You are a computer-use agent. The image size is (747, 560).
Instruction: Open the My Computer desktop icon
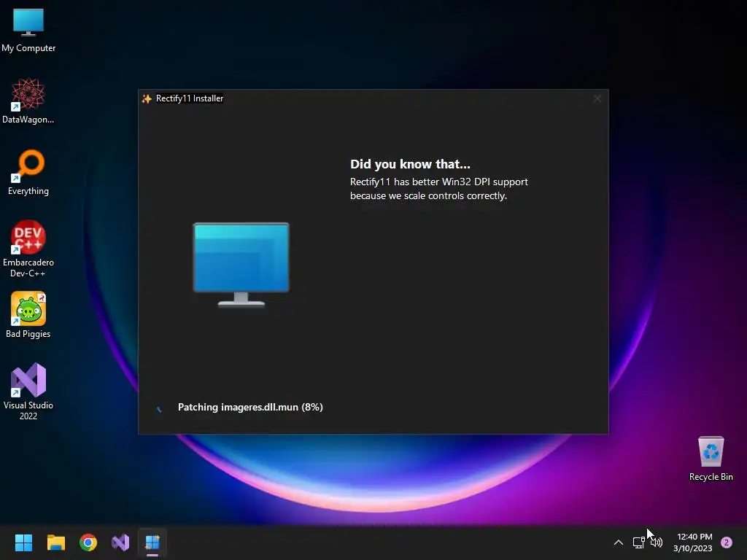pos(28,30)
